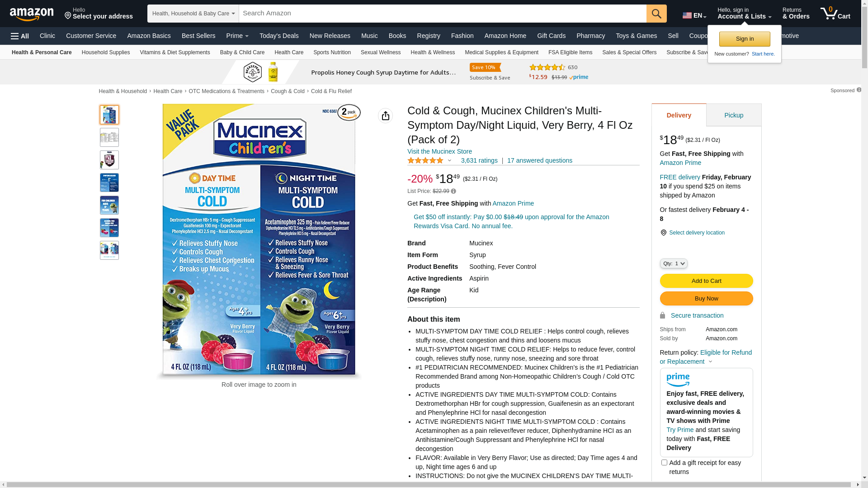Click the list price info icon

click(x=453, y=191)
